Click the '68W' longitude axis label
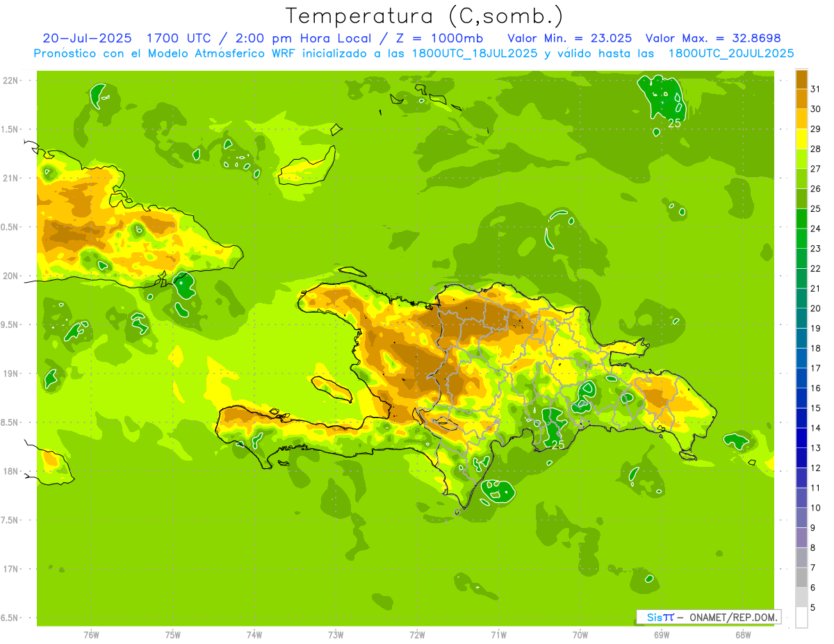834x644 pixels. click(x=743, y=634)
